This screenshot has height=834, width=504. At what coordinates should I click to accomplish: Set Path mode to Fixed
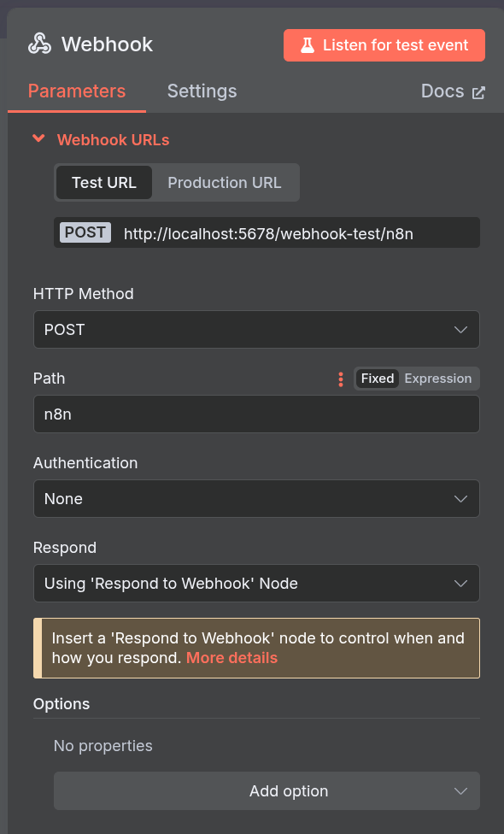tap(378, 379)
